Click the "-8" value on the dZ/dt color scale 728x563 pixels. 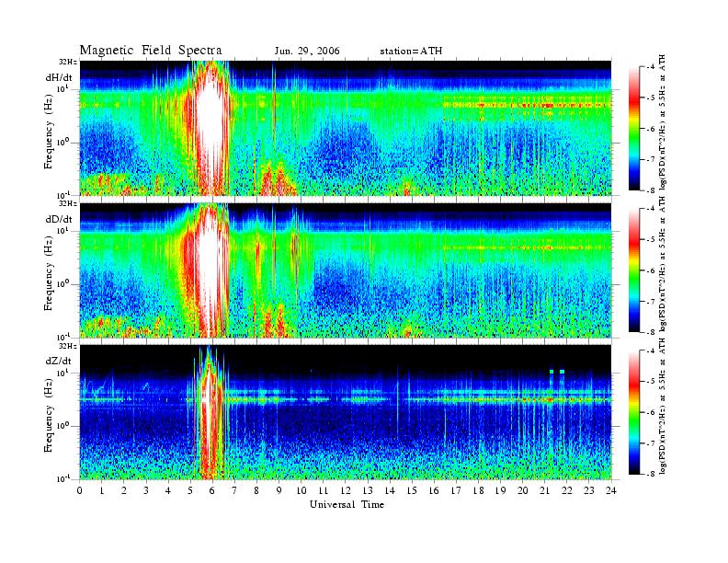click(651, 474)
